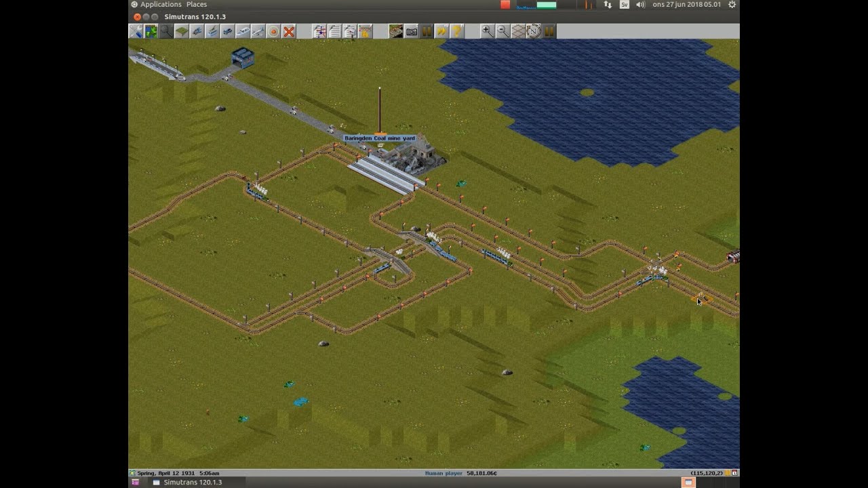This screenshot has height=488, width=868.
Task: Open the finances window
Action: click(366, 31)
